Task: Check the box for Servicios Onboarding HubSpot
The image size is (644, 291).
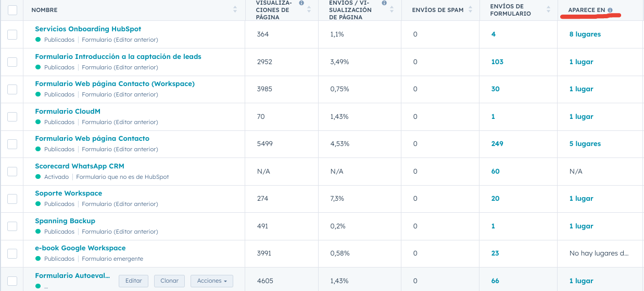Action: click(x=12, y=34)
